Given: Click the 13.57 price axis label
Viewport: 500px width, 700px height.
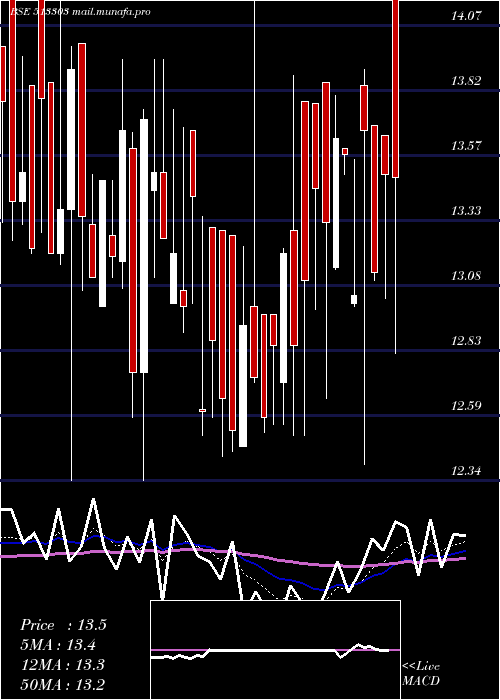Looking at the screenshot, I should [x=467, y=146].
